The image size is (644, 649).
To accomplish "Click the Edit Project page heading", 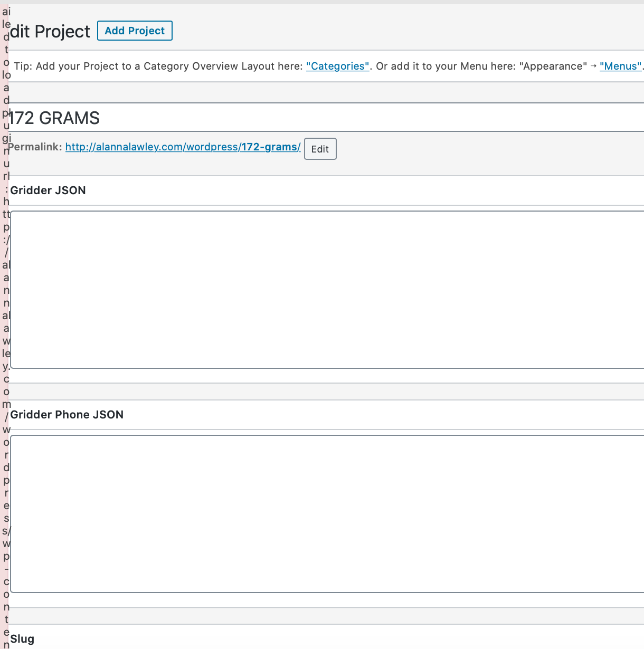I will click(50, 32).
